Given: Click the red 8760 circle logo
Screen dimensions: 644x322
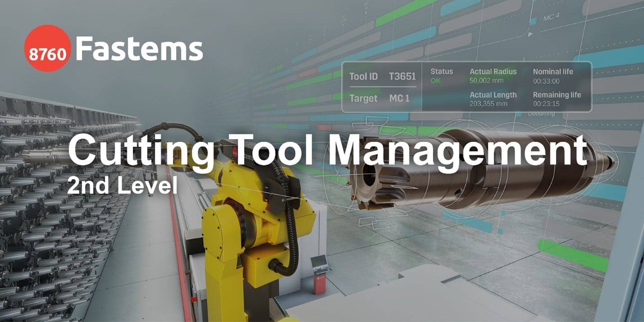Looking at the screenshot, I should point(47,48).
